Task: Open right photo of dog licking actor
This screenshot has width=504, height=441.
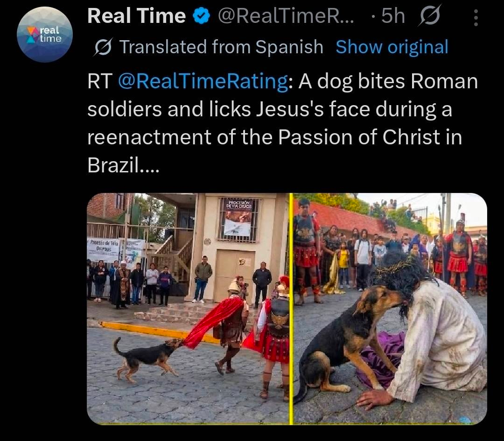Action: pyautogui.click(x=390, y=308)
